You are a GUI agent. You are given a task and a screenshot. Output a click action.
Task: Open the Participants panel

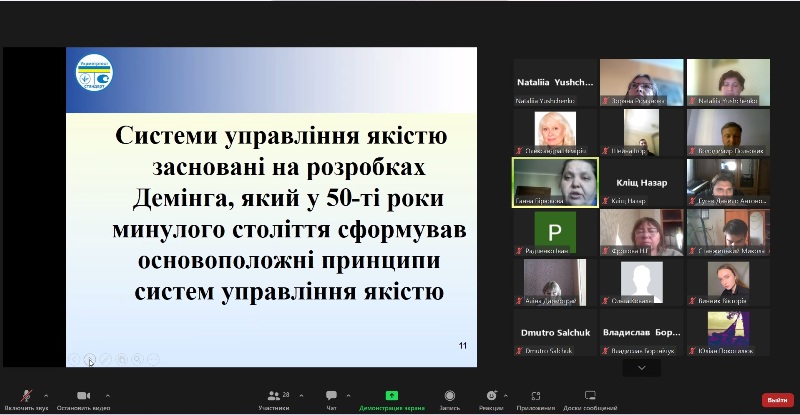(x=274, y=399)
